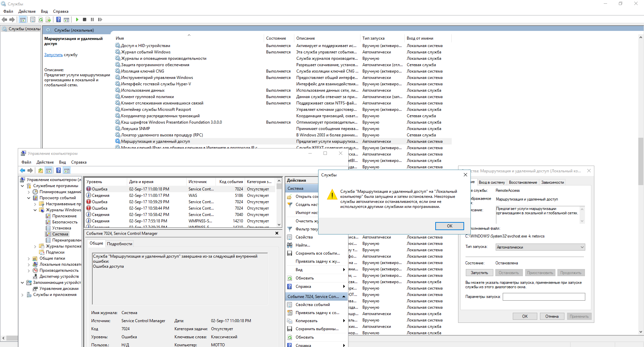Open the Справка menu in Computer Management

79,162
